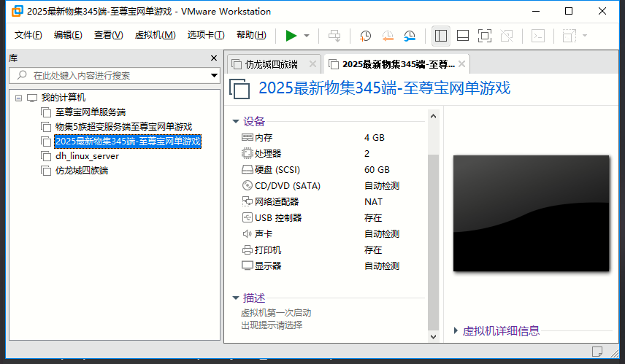Start the VM with green play button
Image resolution: width=625 pixels, height=364 pixels.
click(x=291, y=36)
